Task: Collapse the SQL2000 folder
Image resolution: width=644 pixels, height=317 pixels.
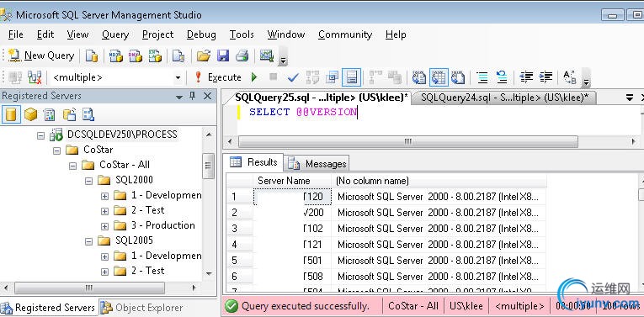Action: coord(88,181)
